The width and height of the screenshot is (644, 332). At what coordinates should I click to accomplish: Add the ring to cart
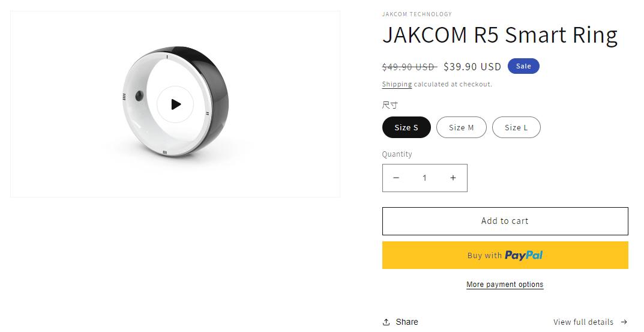[505, 221]
